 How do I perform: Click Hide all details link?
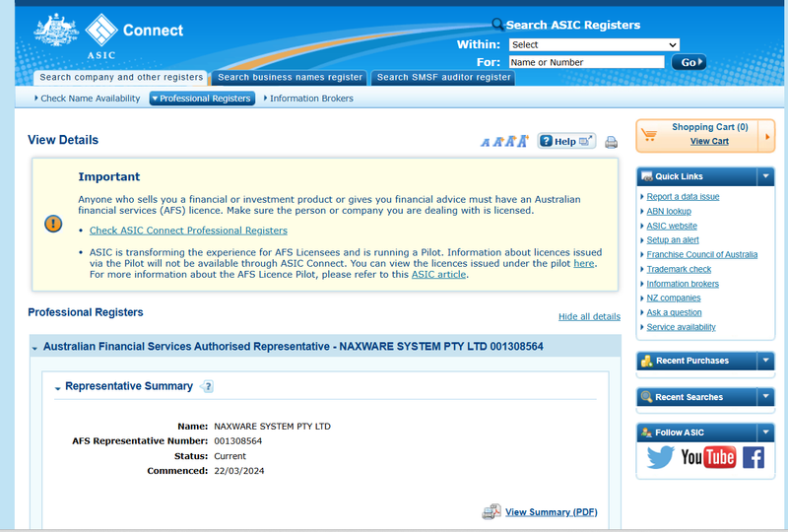(589, 317)
